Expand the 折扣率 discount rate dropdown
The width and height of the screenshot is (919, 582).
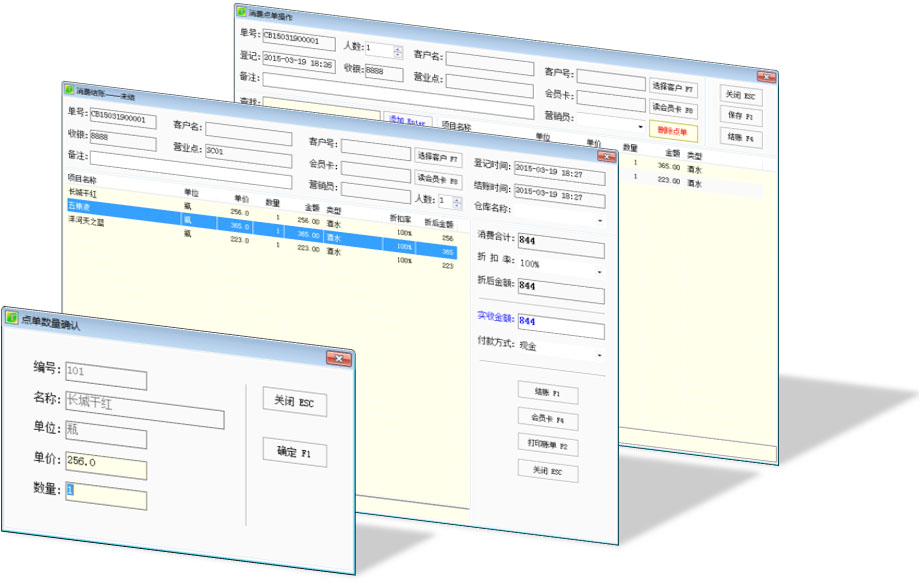[599, 271]
